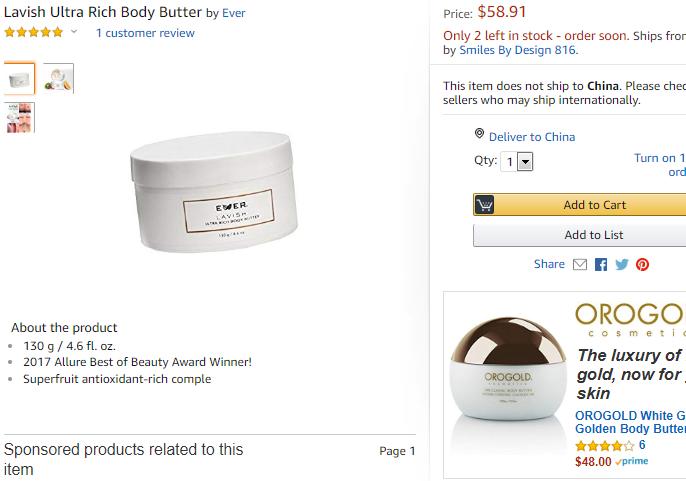Open the Ever brand link

point(234,13)
